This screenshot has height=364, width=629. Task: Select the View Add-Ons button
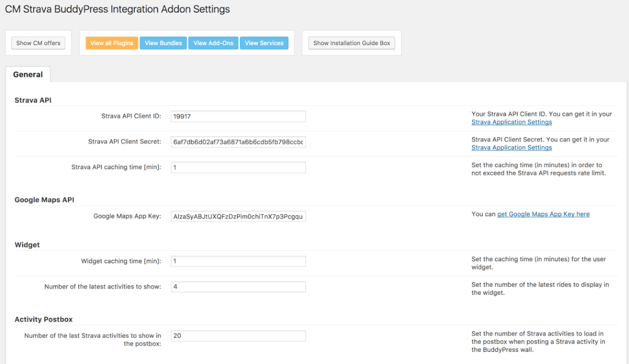point(213,43)
